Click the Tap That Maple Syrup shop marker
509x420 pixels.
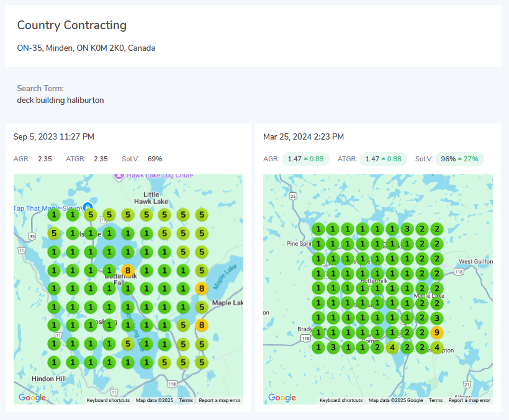pos(88,207)
